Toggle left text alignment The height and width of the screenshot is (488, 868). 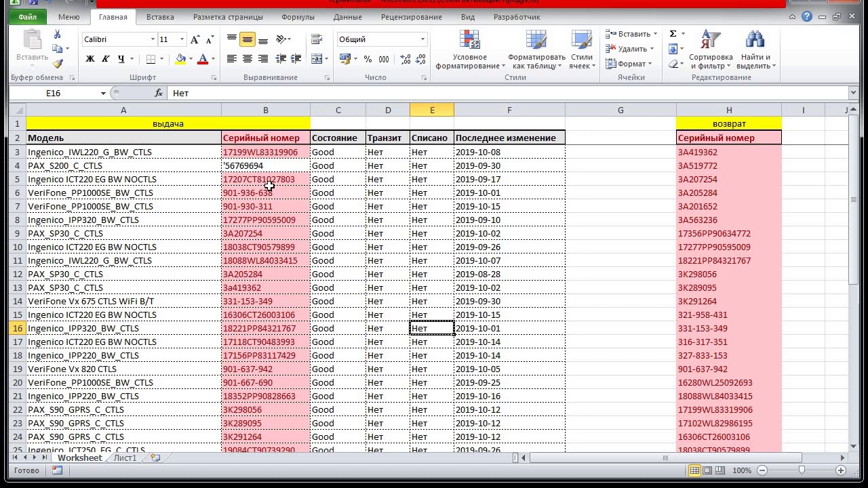pos(232,59)
